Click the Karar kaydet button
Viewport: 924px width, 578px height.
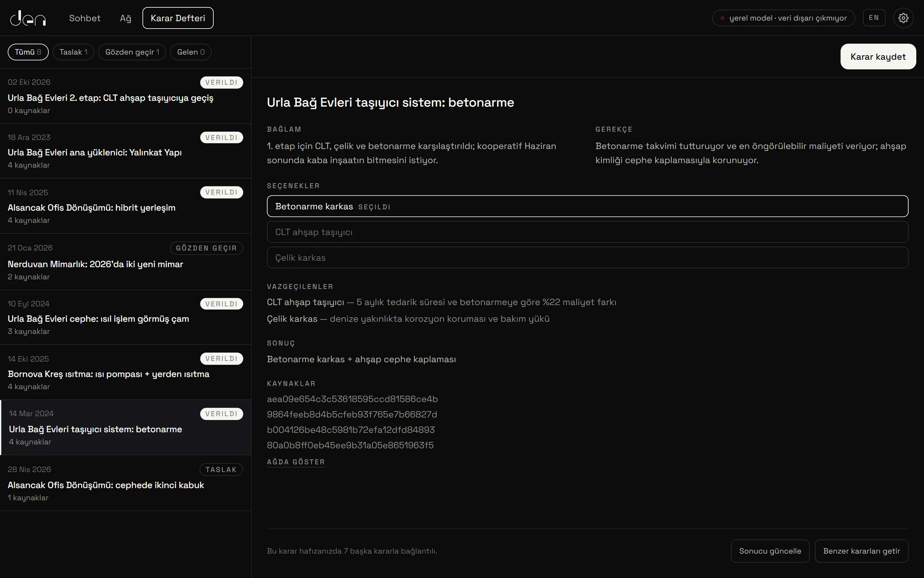tap(878, 57)
